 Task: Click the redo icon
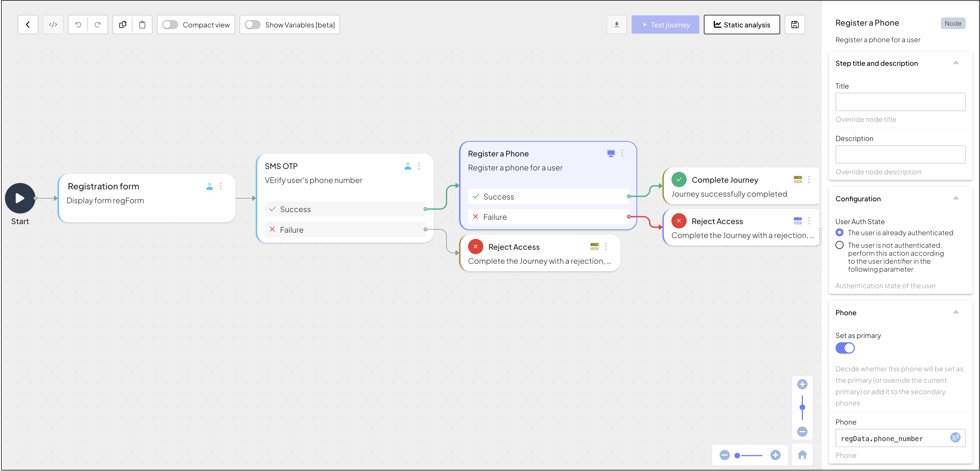[98, 25]
